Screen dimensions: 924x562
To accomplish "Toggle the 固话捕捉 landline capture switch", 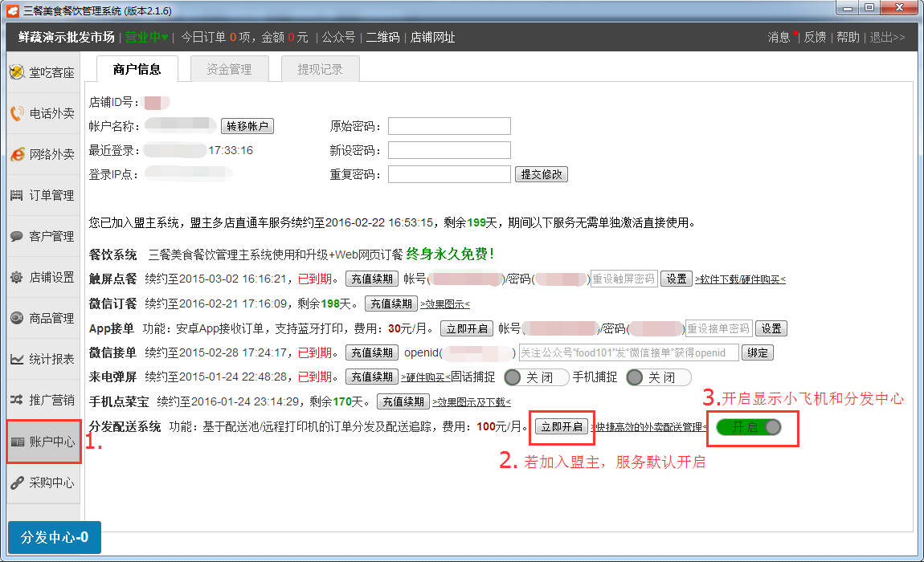I will pyautogui.click(x=536, y=377).
